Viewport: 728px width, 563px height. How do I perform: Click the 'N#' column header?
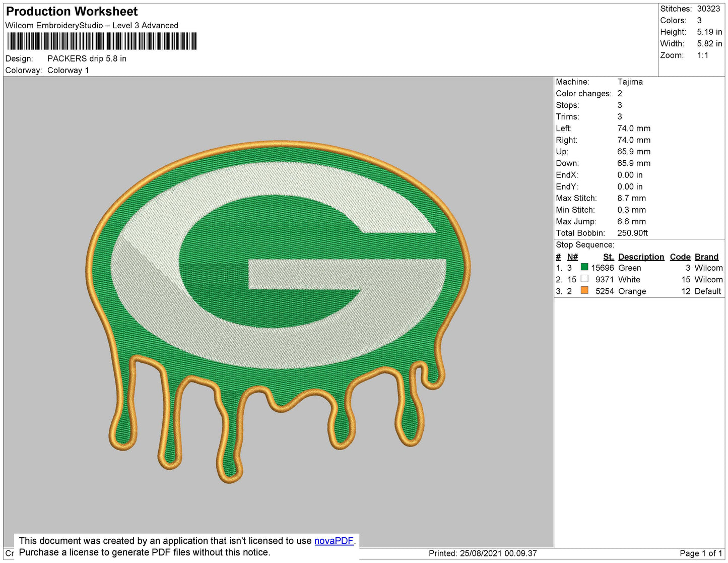[x=572, y=257]
